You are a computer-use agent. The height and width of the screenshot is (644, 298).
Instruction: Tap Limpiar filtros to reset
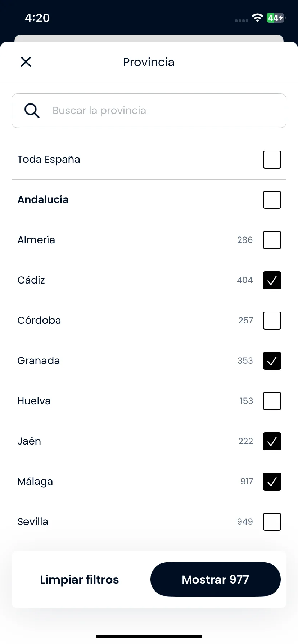tap(80, 580)
